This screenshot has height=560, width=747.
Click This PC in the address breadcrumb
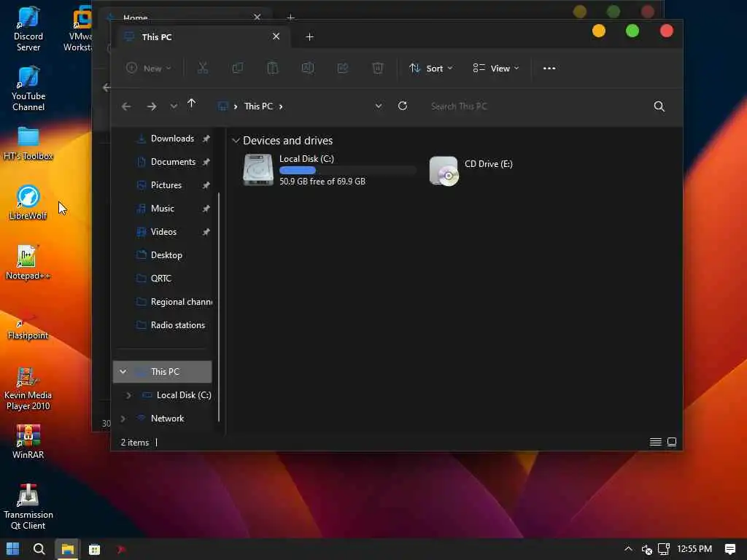click(x=259, y=106)
